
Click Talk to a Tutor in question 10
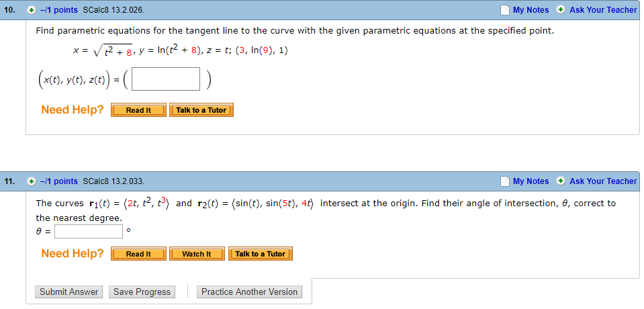pyautogui.click(x=201, y=110)
